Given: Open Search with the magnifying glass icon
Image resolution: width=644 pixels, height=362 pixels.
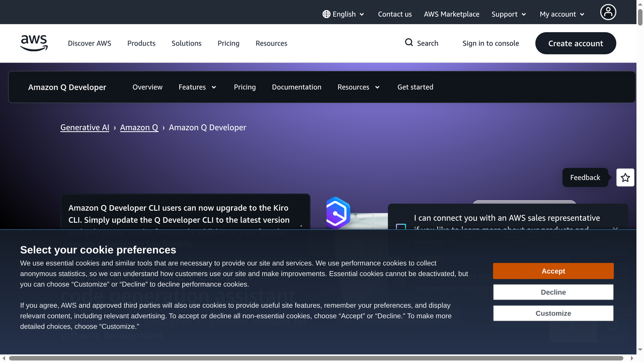Looking at the screenshot, I should [x=408, y=43].
